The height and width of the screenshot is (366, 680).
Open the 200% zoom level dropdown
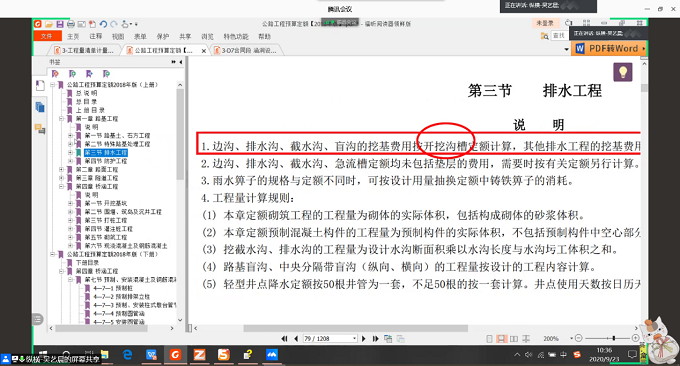point(571,338)
